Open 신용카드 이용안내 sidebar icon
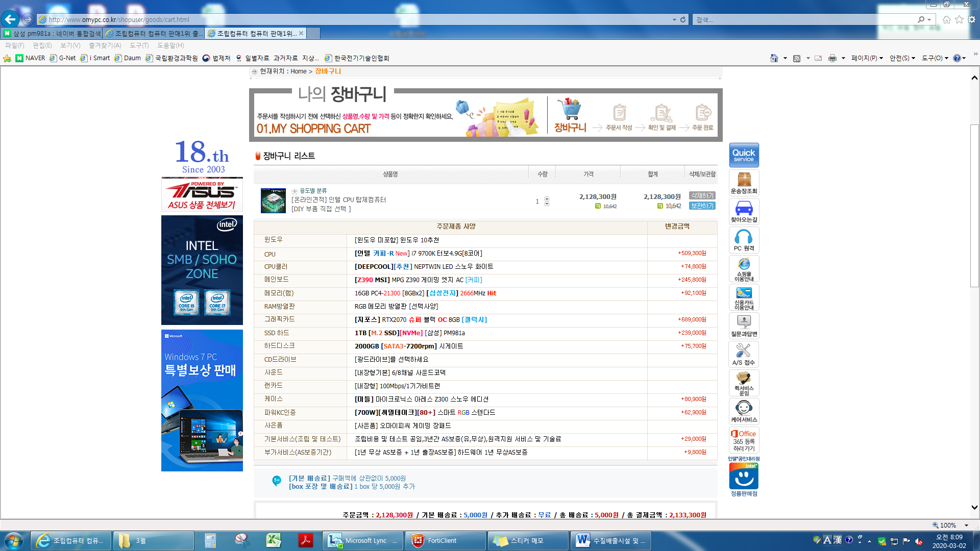The width and height of the screenshot is (980, 551). [x=744, y=297]
